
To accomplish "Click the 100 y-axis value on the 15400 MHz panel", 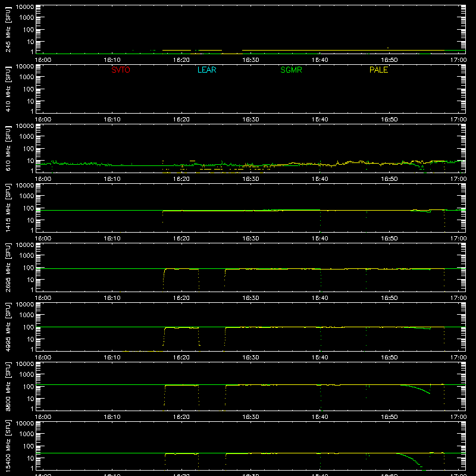I will pos(29,446).
